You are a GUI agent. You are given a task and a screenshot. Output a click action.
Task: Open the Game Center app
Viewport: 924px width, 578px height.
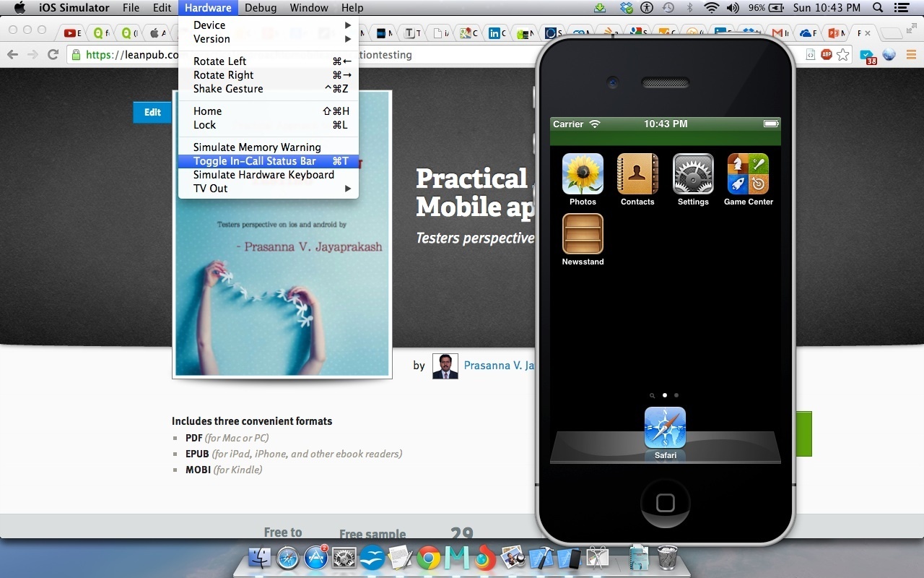(x=748, y=174)
